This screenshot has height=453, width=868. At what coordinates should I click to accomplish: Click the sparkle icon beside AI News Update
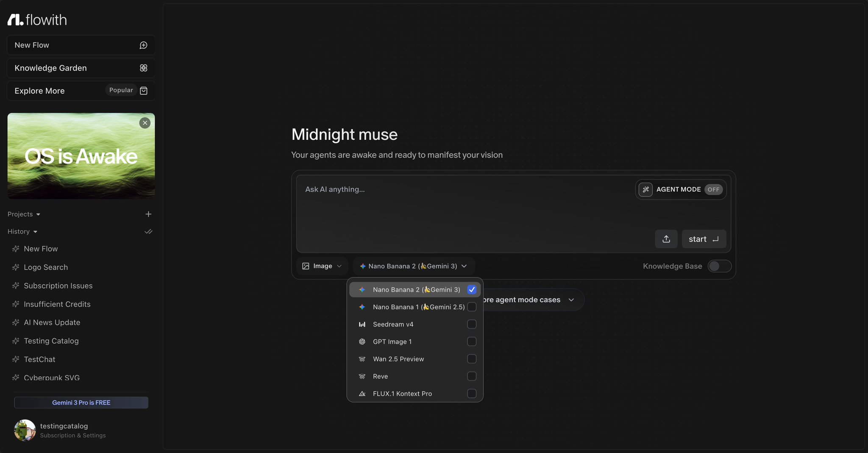(x=16, y=322)
